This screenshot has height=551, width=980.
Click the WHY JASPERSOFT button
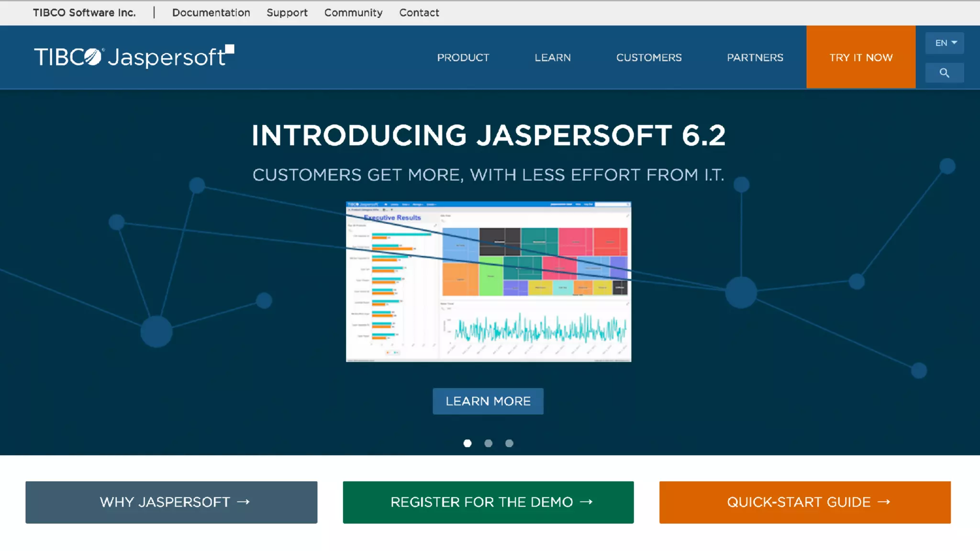tap(171, 502)
